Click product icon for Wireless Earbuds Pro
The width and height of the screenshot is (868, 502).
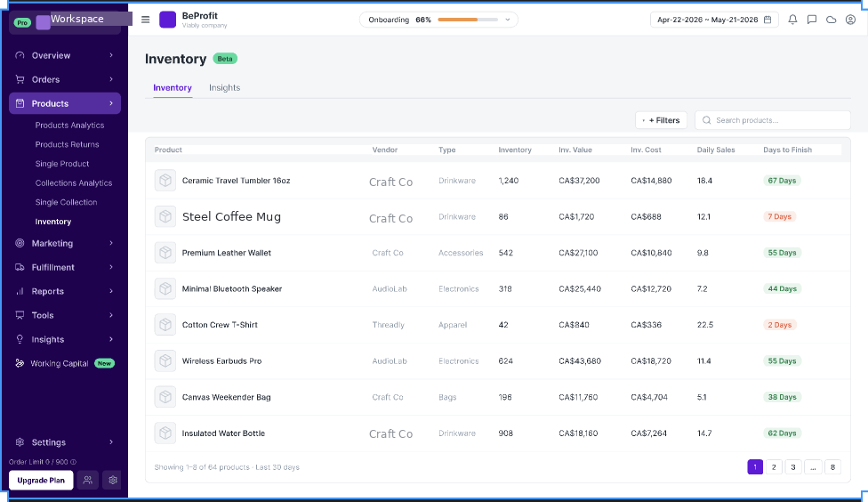pos(165,360)
